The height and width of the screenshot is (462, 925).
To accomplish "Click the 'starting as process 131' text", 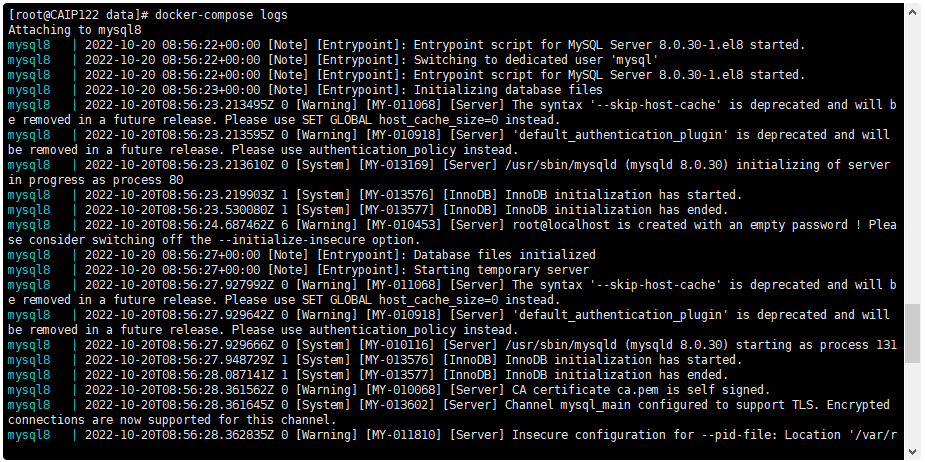I will click(816, 345).
